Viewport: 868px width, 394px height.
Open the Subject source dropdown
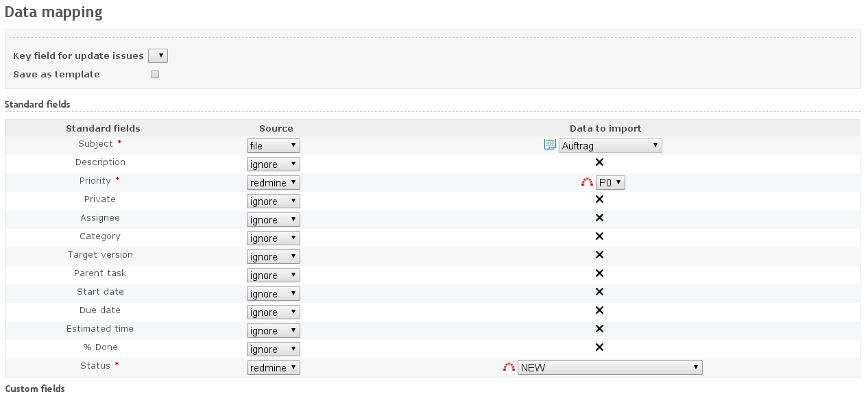(273, 146)
